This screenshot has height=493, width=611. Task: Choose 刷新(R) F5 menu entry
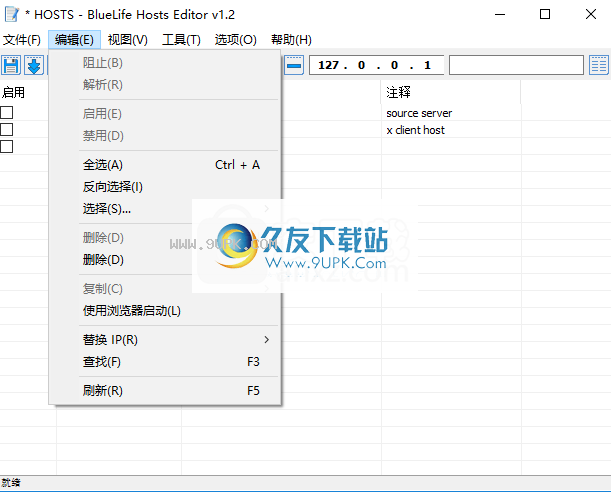click(165, 391)
